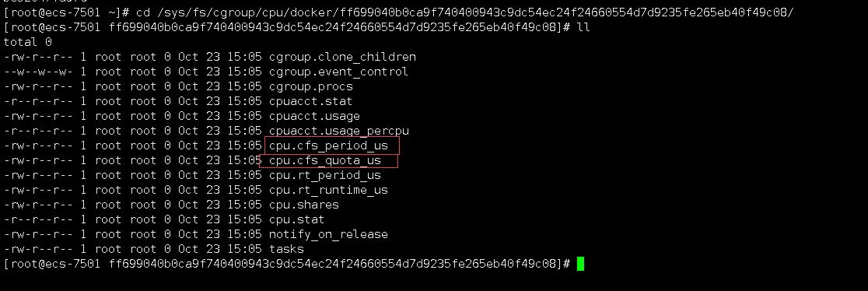The width and height of the screenshot is (868, 291).
Task: Select cgroup.event_control entry
Action: [338, 72]
